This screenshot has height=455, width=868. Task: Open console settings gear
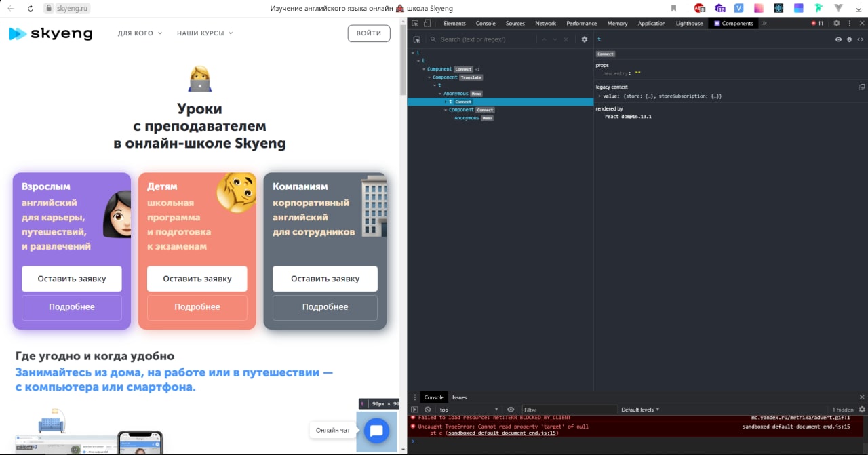[862, 410]
